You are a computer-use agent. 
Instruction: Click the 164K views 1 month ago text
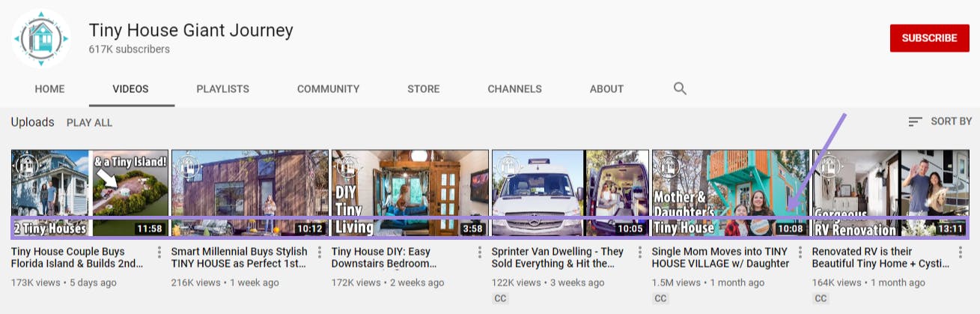[x=868, y=283]
